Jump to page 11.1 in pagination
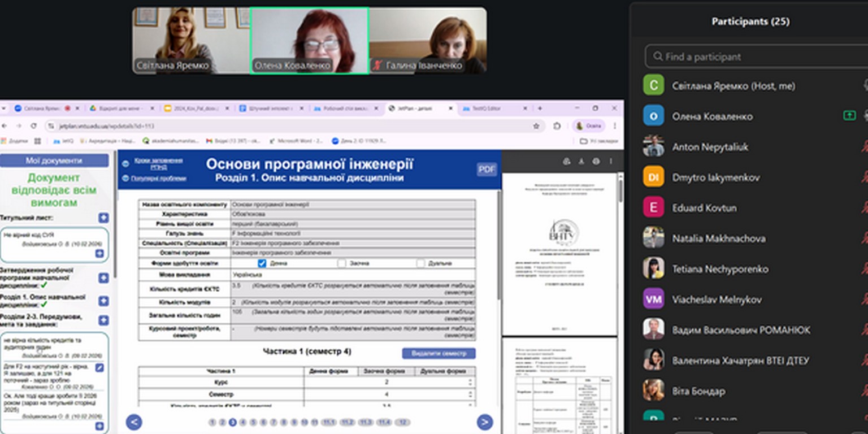 328,422
